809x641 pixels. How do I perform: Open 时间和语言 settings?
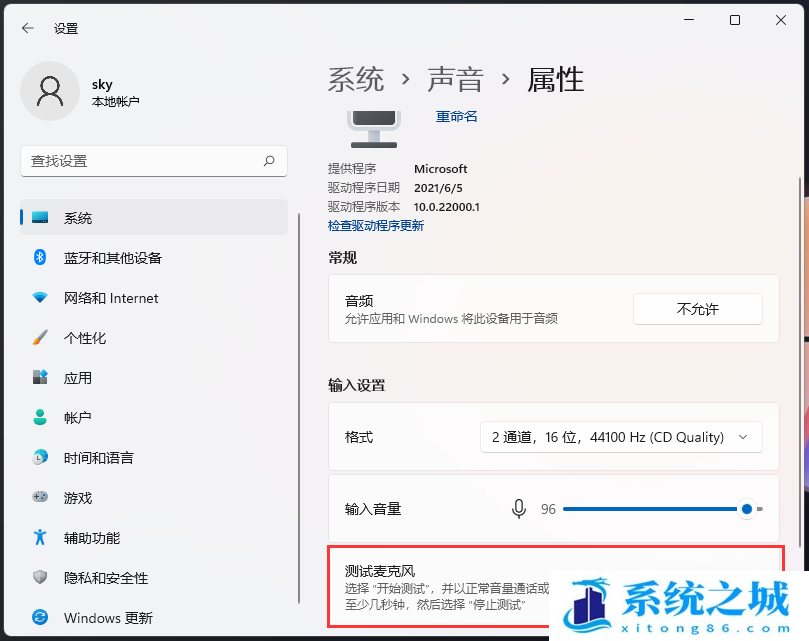(x=154, y=458)
